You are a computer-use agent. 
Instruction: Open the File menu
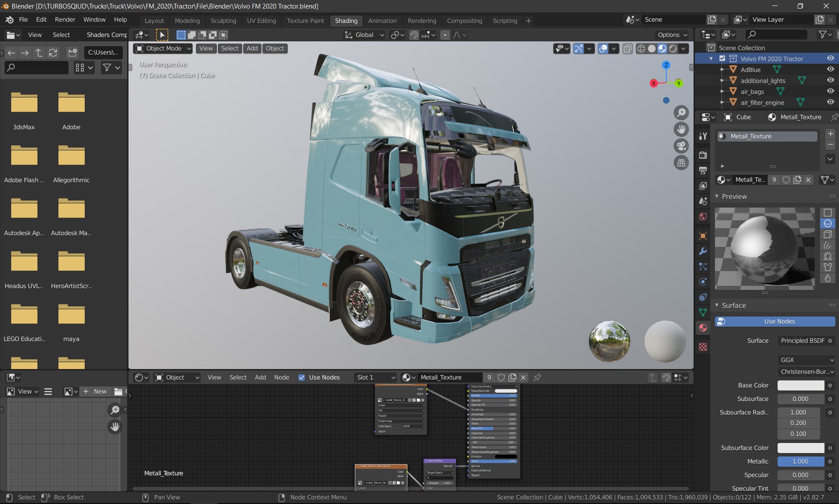[x=23, y=20]
